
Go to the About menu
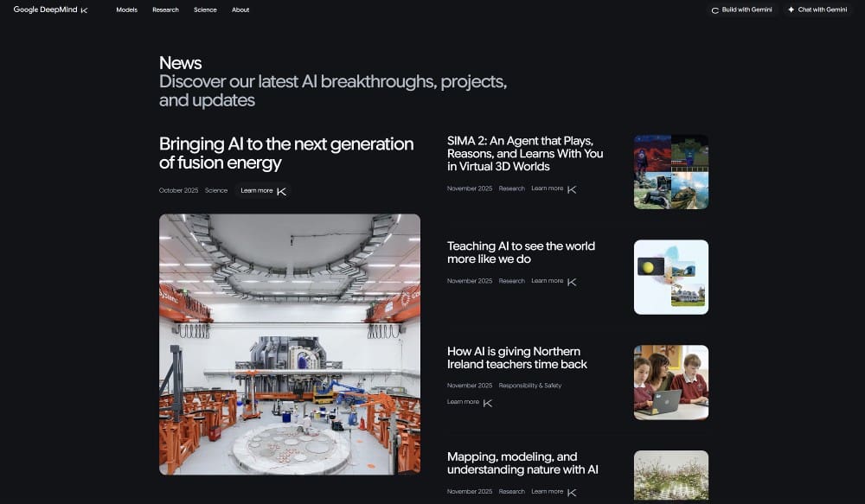(240, 10)
